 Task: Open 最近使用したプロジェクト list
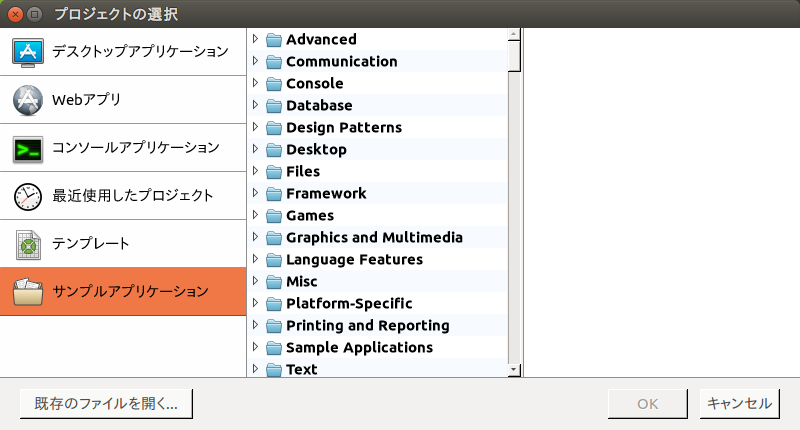click(123, 196)
